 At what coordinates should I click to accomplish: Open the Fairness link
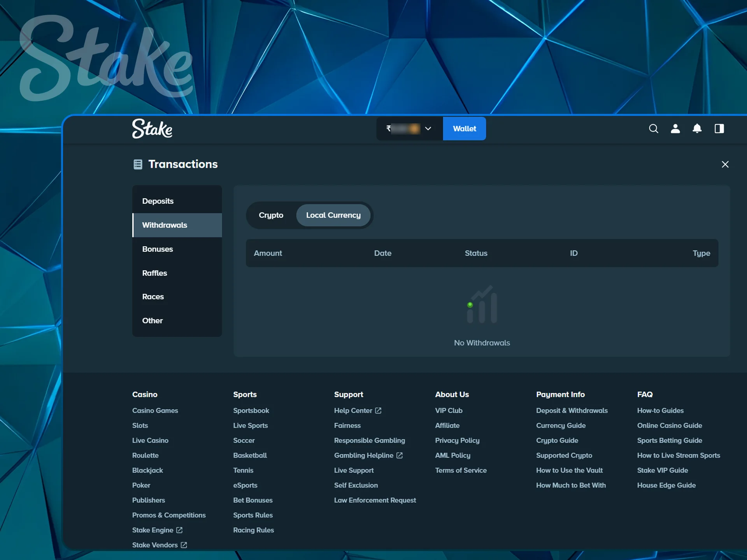coord(347,425)
